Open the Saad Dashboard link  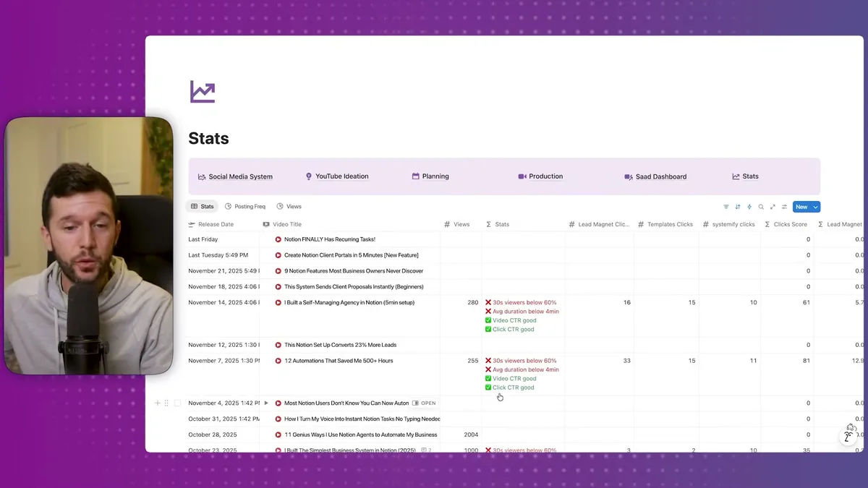point(656,176)
